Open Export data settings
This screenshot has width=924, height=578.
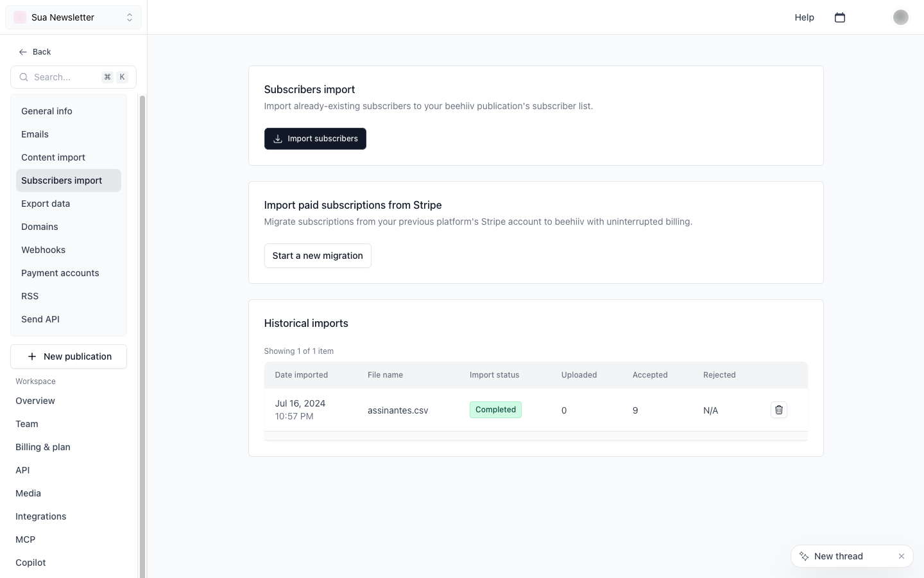coord(69,204)
